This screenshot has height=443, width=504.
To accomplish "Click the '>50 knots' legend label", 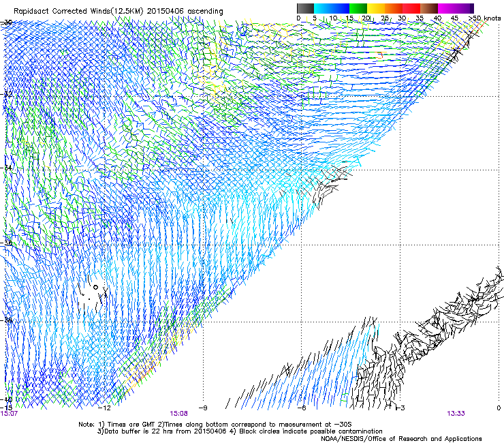I will click(485, 18).
